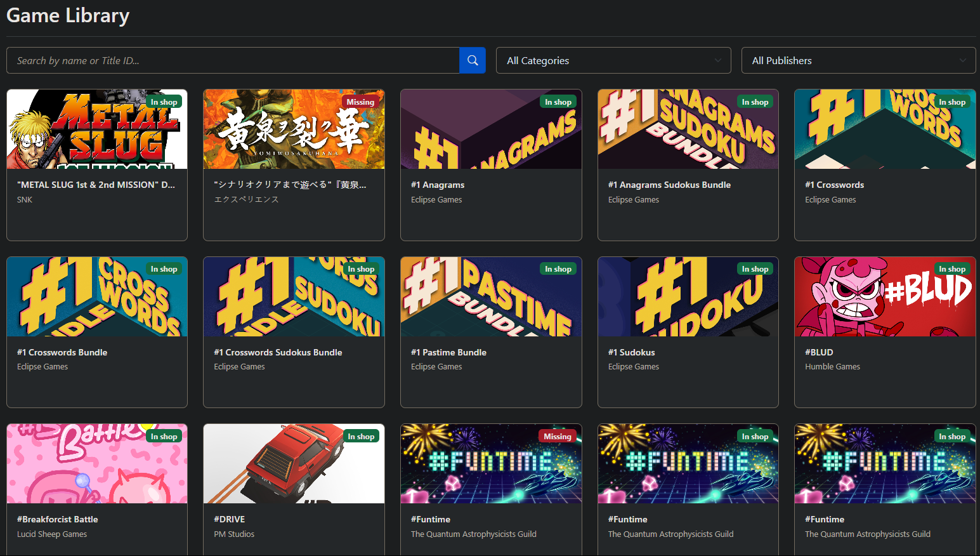980x556 pixels.
Task: Click the #1 Sudokus title text
Action: point(631,352)
